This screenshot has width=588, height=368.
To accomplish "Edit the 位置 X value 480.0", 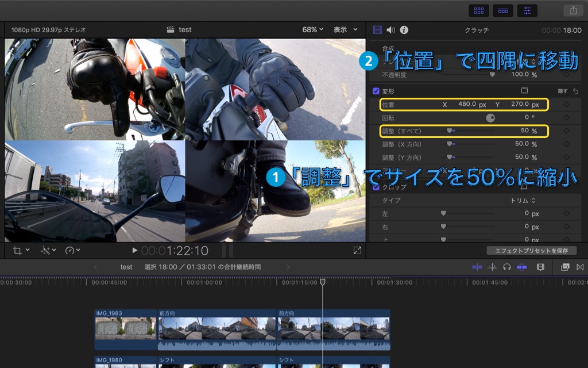I will pyautogui.click(x=467, y=104).
